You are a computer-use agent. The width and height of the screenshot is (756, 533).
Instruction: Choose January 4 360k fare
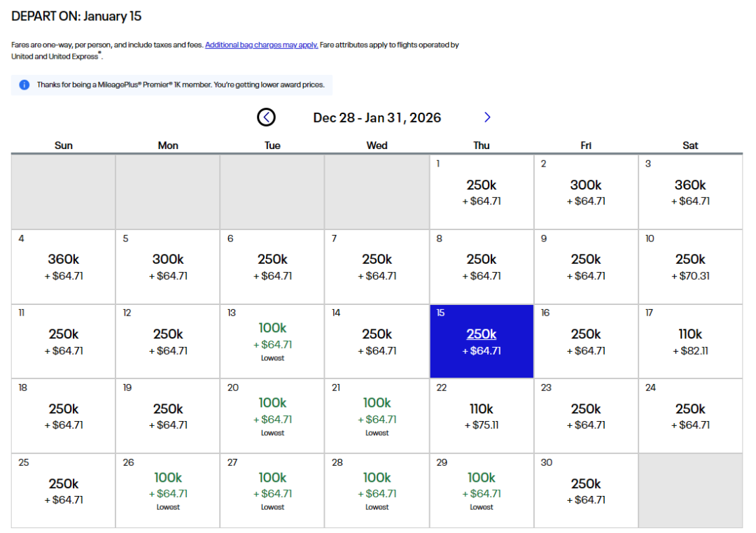64,266
